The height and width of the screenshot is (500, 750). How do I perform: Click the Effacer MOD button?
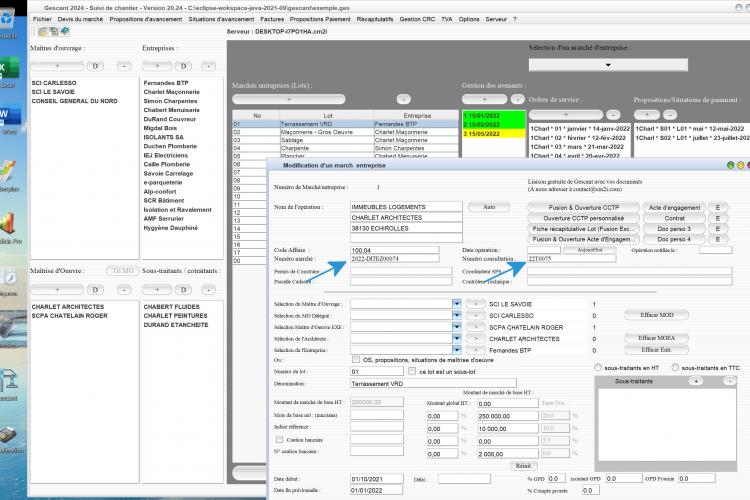(x=657, y=315)
